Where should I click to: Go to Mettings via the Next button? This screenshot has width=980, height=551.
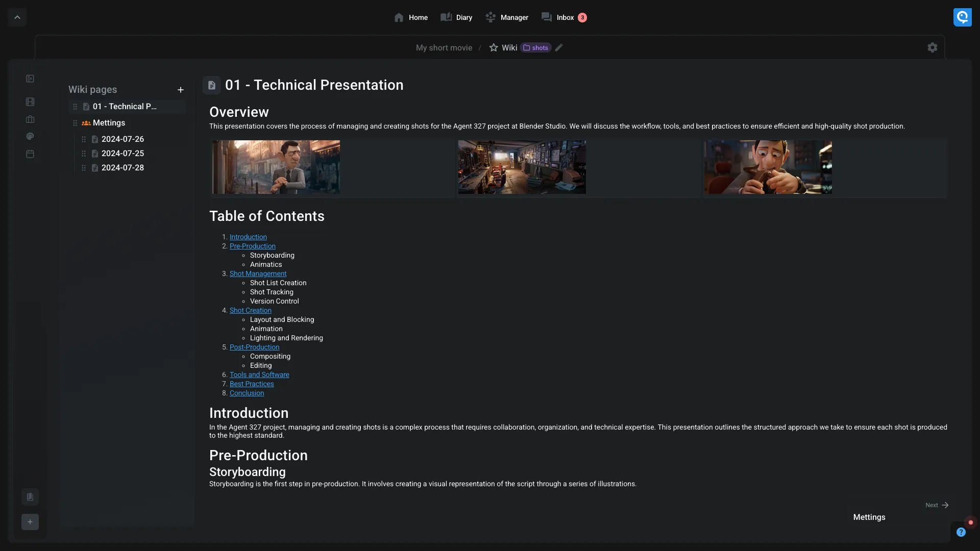(x=937, y=505)
